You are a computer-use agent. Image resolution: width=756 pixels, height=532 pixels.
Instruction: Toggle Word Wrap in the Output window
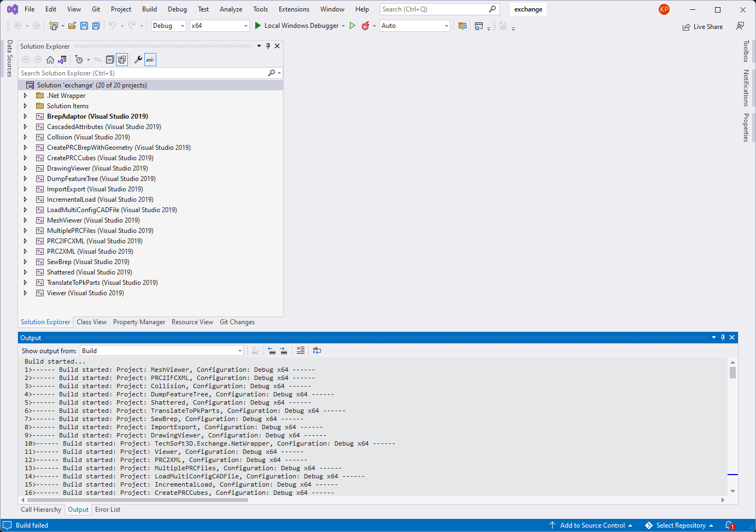coord(317,350)
